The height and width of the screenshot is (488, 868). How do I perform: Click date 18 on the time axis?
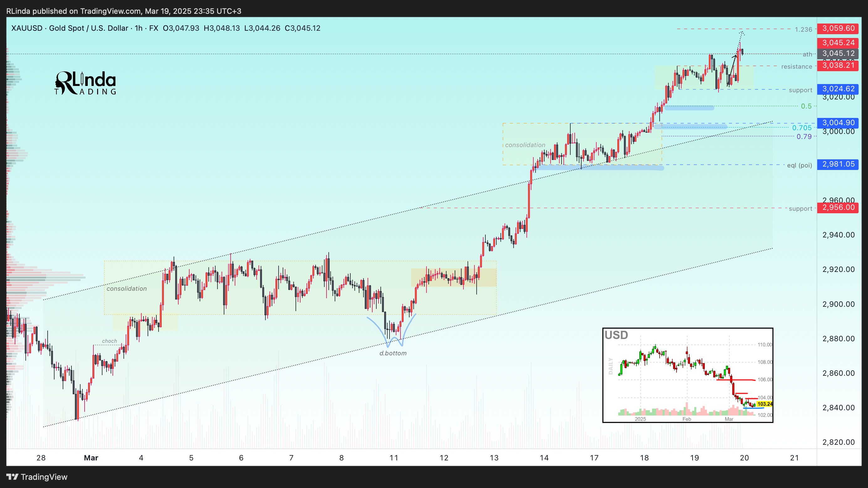(644, 458)
